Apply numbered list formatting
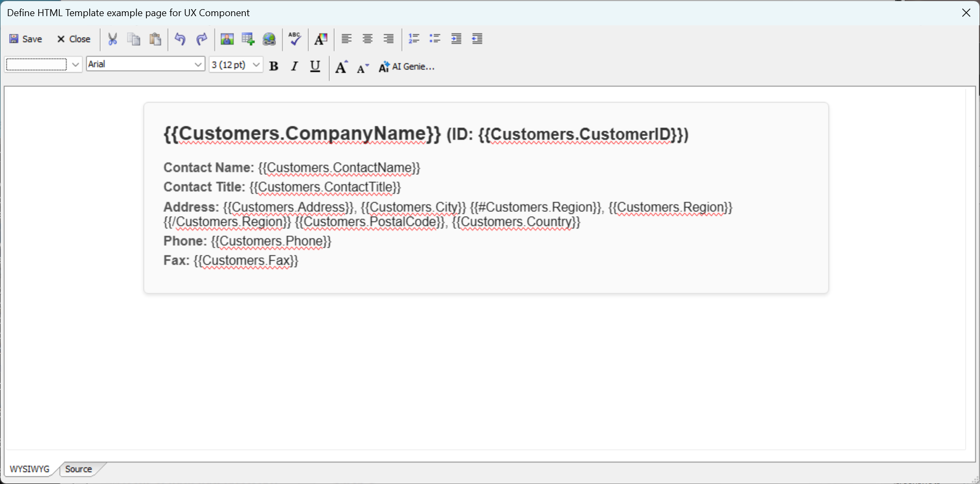Image resolution: width=980 pixels, height=484 pixels. click(414, 39)
